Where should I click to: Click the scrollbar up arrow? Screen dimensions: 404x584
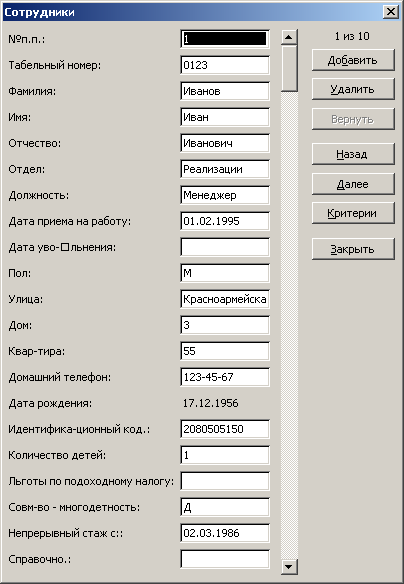point(289,37)
